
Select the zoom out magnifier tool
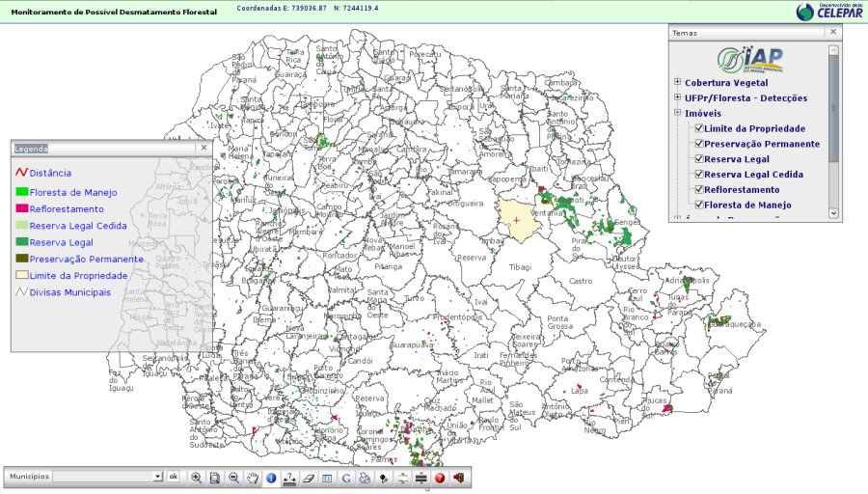(x=233, y=478)
